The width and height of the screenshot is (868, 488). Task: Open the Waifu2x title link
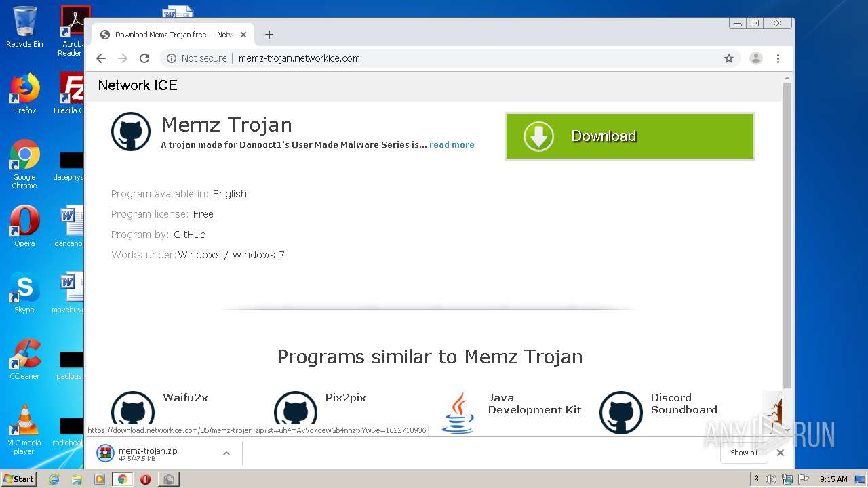coord(185,398)
